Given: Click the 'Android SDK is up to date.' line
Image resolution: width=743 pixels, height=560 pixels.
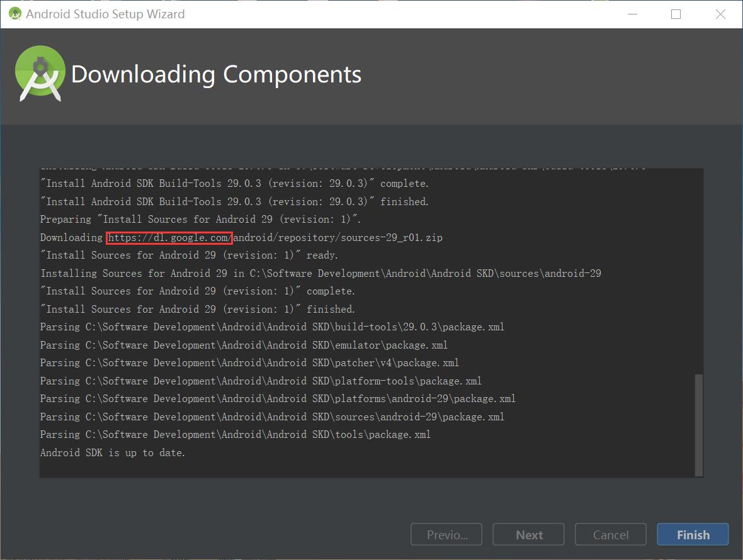Looking at the screenshot, I should [x=113, y=452].
